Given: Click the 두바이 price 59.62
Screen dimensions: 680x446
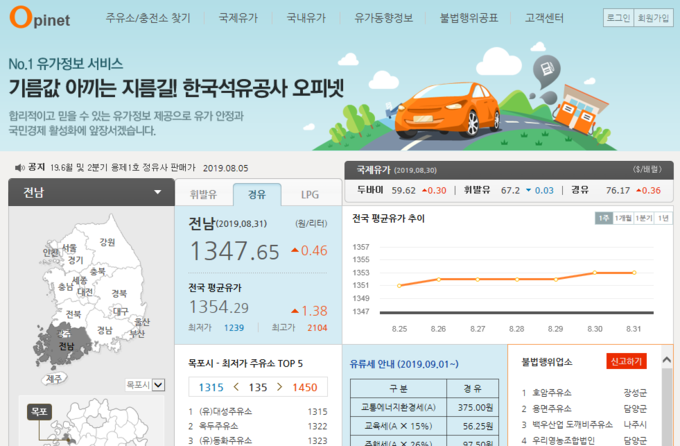Looking at the screenshot, I should click(x=403, y=190).
